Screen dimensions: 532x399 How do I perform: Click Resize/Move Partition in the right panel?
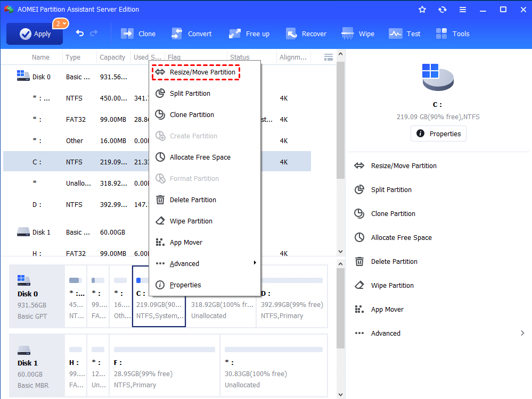[404, 166]
